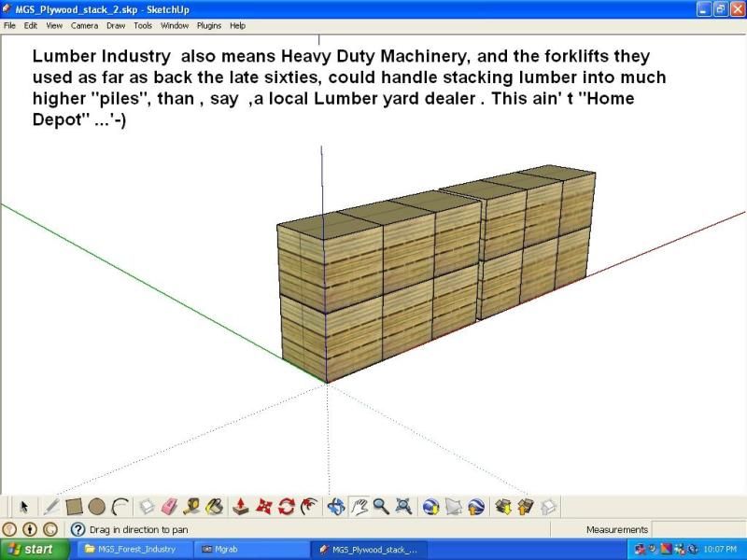Pick the Circle tool
The width and height of the screenshot is (747, 560).
point(98,507)
